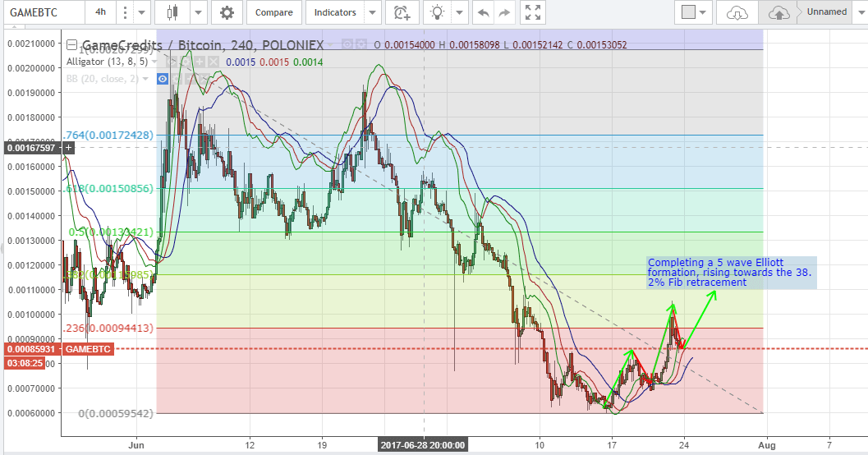
Task: Redo the last chart action
Action: tap(503, 12)
